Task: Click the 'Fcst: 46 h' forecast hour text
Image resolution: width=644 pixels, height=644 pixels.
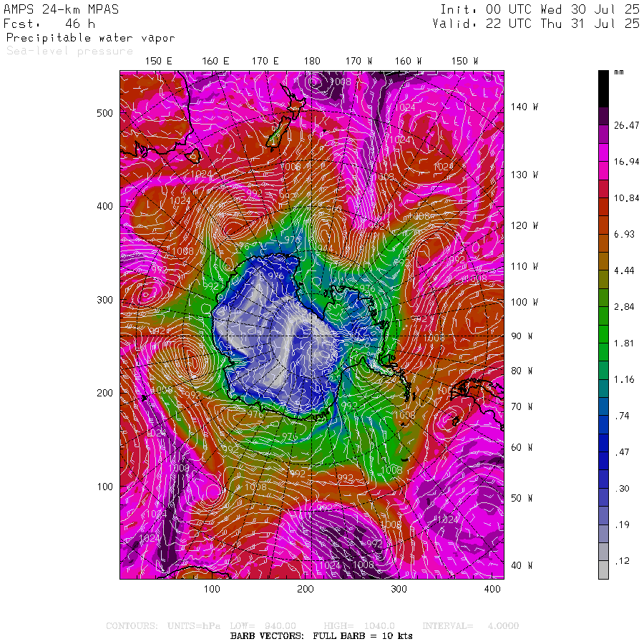Action: pyautogui.click(x=49, y=24)
